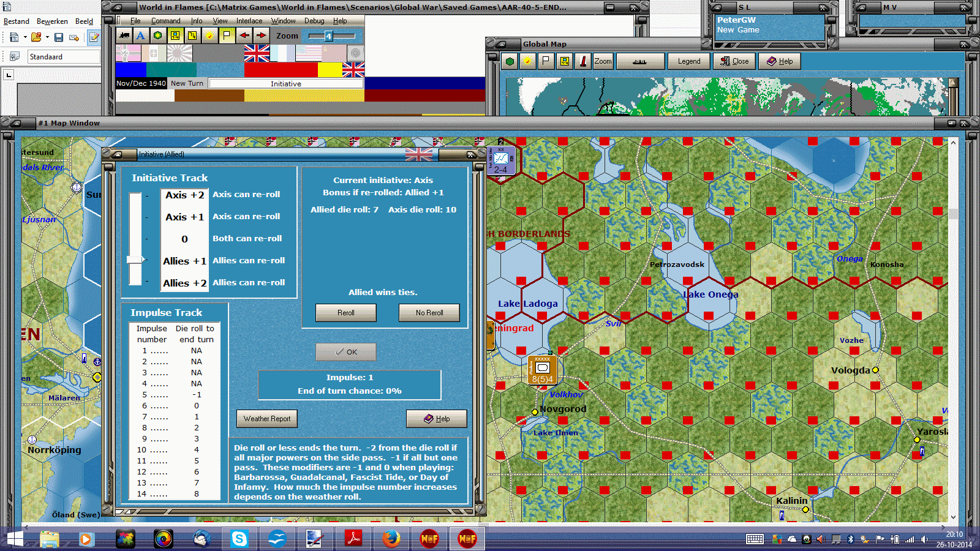
Task: Click the PeterGW text in S L window
Action: click(x=736, y=20)
